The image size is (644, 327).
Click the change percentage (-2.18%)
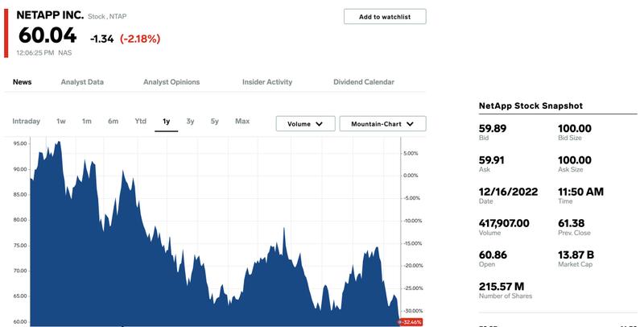140,39
